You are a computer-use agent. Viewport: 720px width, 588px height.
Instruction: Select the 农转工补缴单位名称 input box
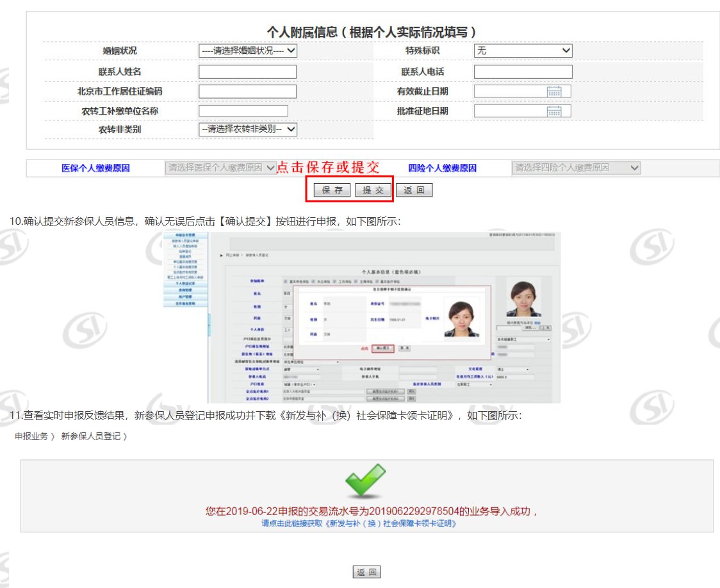click(243, 111)
